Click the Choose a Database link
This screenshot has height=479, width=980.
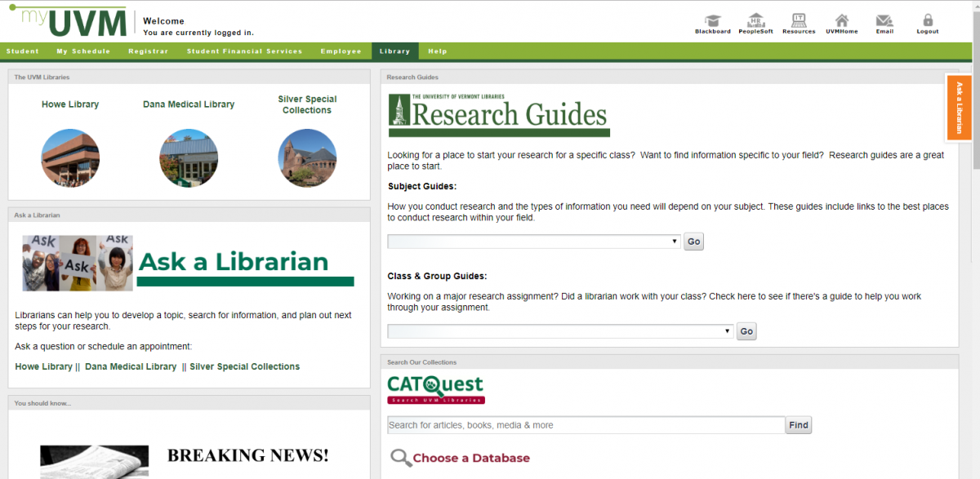(471, 458)
